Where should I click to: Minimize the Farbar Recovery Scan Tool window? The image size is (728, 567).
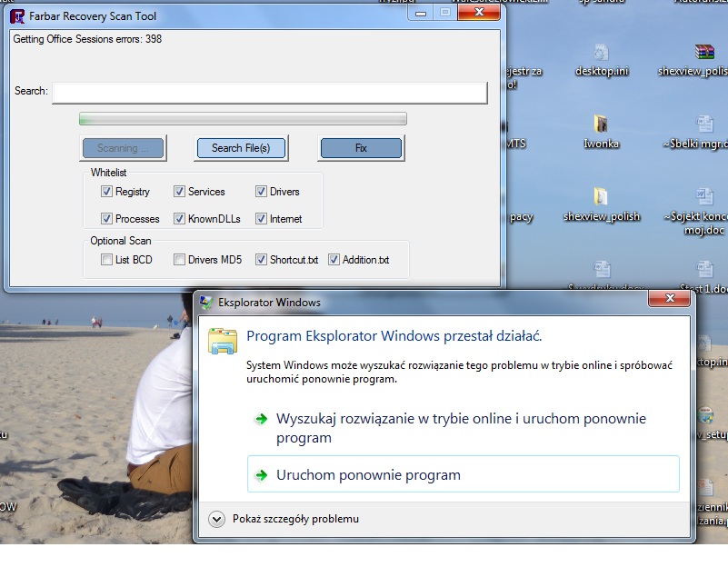(421, 13)
